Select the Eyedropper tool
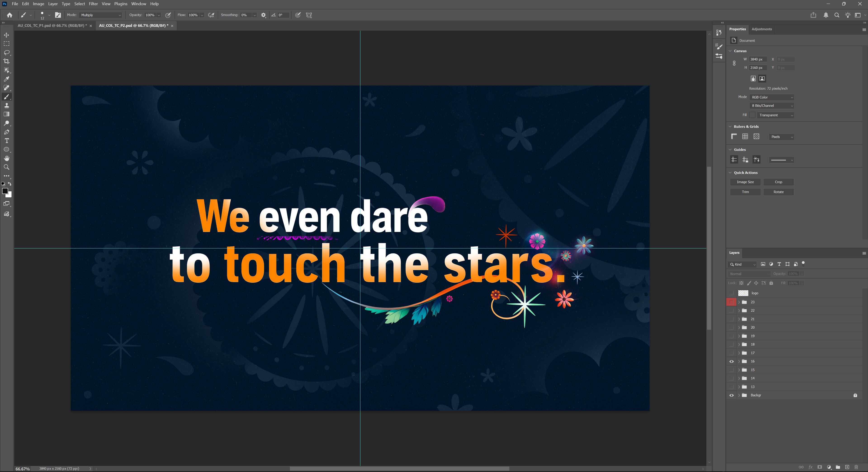 click(6, 79)
